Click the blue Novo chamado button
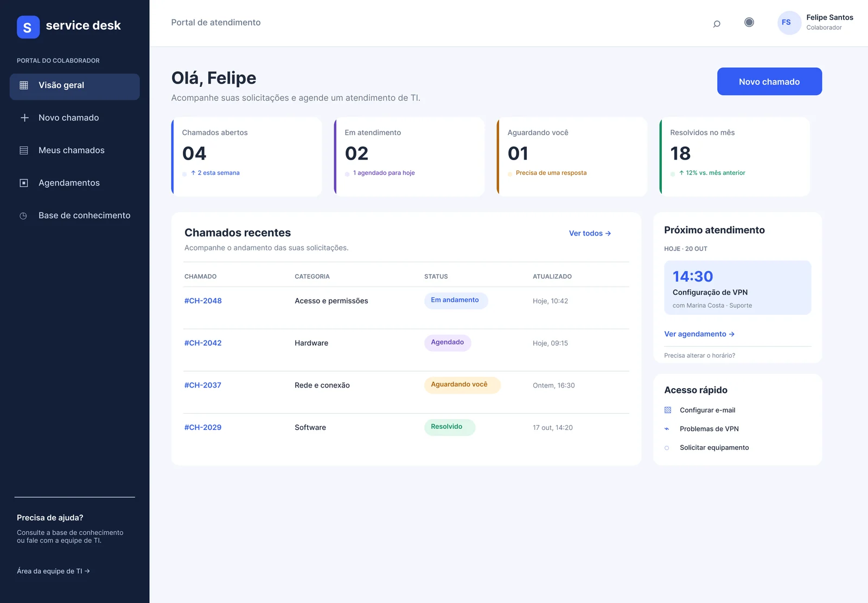 769,81
